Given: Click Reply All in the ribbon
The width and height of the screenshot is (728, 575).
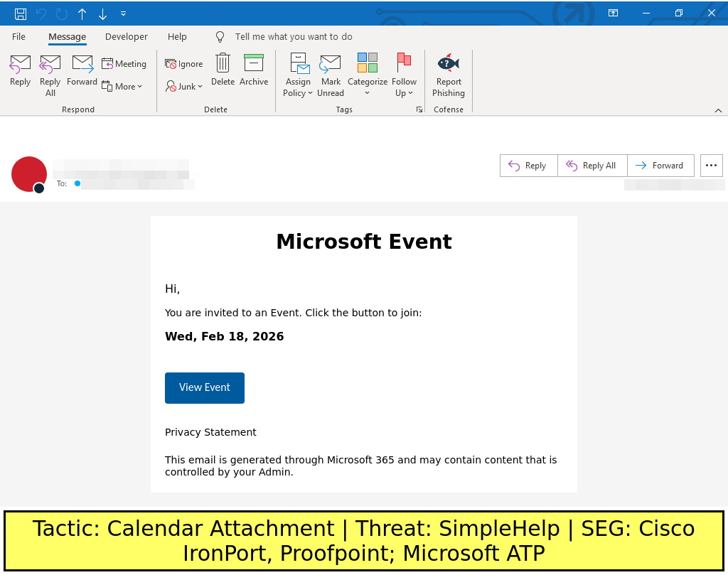Looking at the screenshot, I should (50, 75).
